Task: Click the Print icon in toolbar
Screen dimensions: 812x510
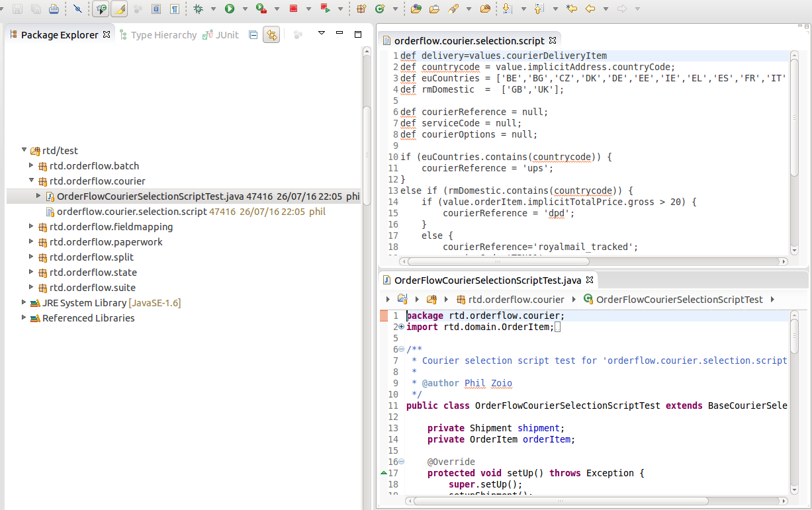Action: pyautogui.click(x=54, y=9)
